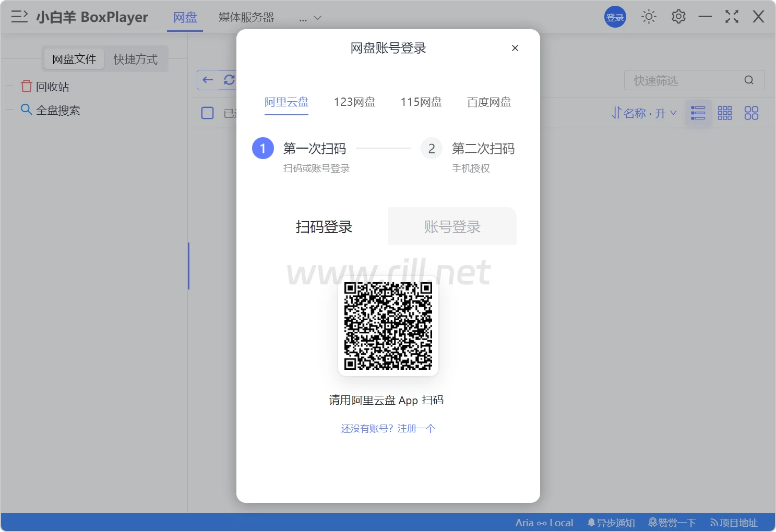The image size is (776, 532).
Task: Switch to list view layout
Action: pos(698,113)
